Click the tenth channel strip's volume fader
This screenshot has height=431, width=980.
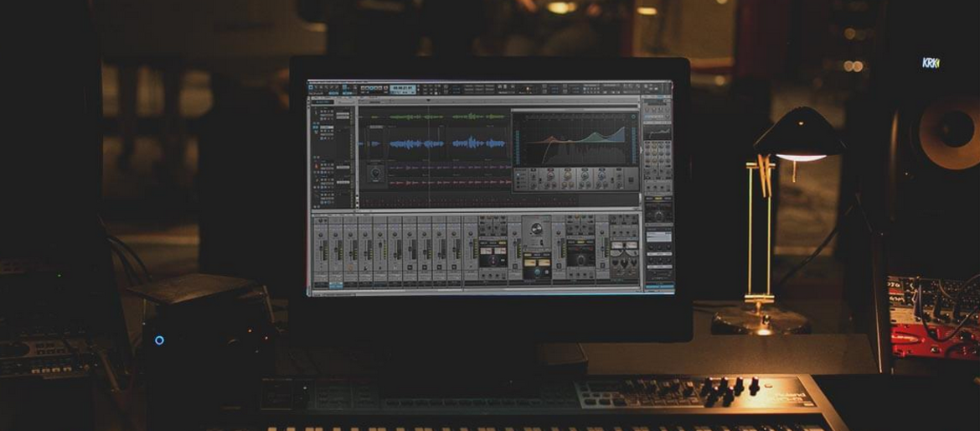coord(454,250)
